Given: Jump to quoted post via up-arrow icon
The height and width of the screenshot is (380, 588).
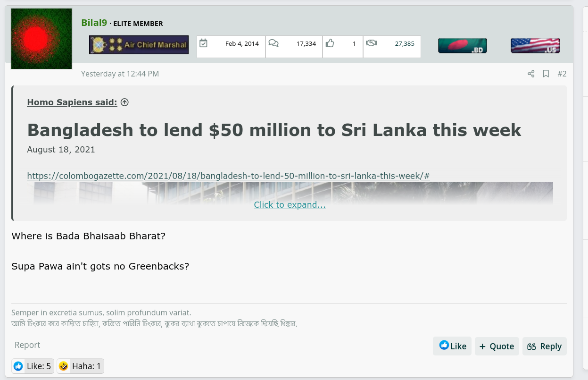Looking at the screenshot, I should coord(124,102).
